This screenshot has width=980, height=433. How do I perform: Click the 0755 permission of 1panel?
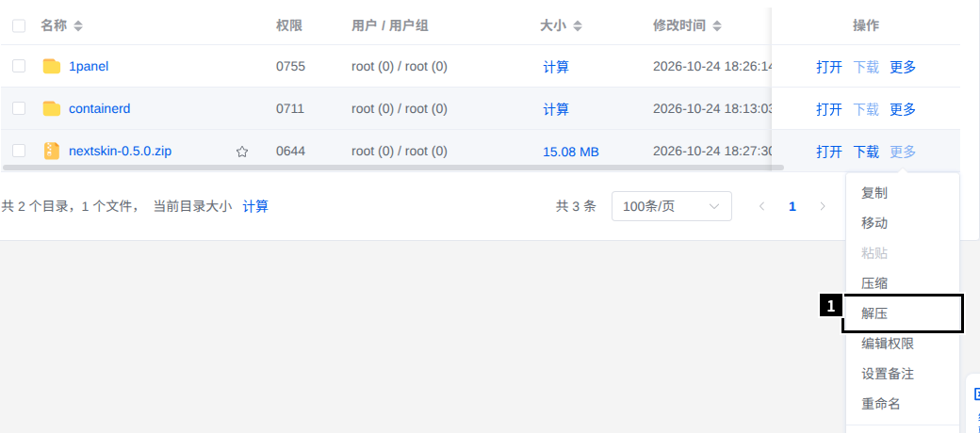[290, 66]
